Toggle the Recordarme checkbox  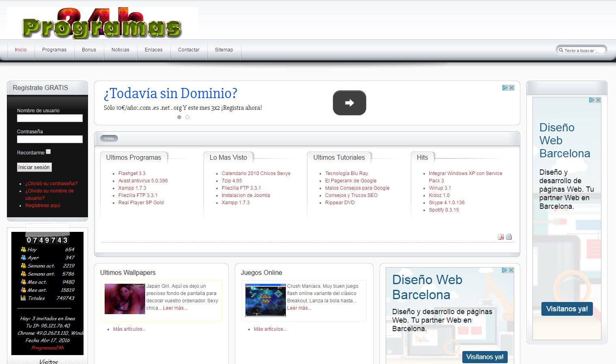48,152
